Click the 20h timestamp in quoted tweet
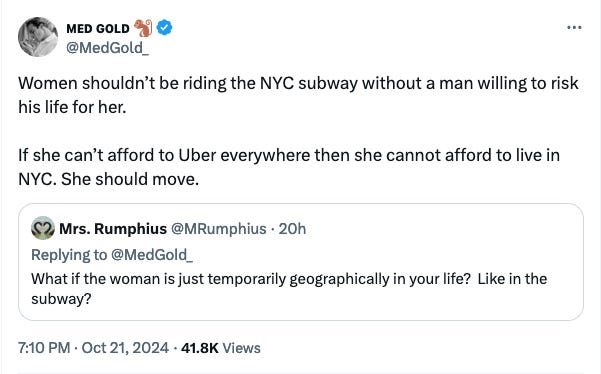 tap(292, 229)
